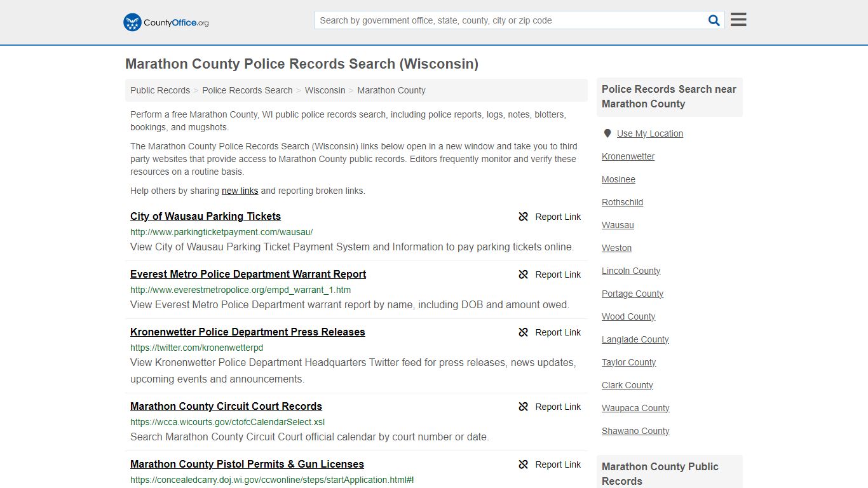Viewport: 868px width, 488px height.
Task: Open City of Wausau Parking Tickets
Action: pos(205,216)
